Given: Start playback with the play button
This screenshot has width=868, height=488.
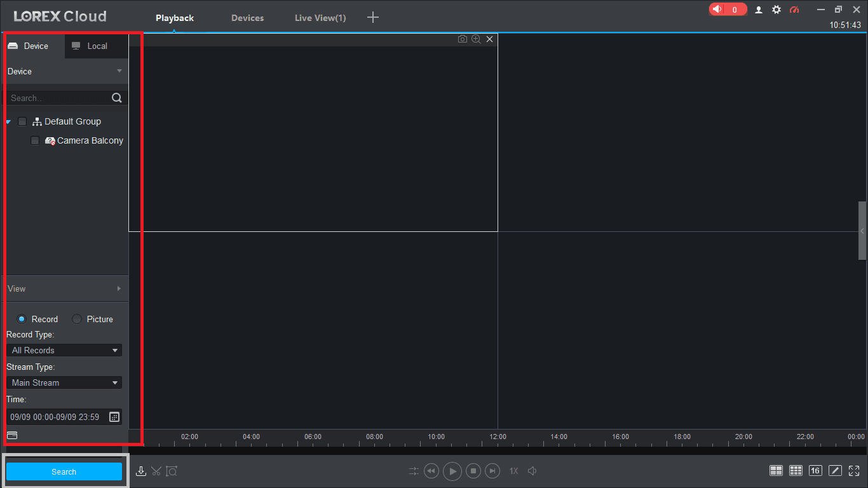Looking at the screenshot, I should point(452,471).
